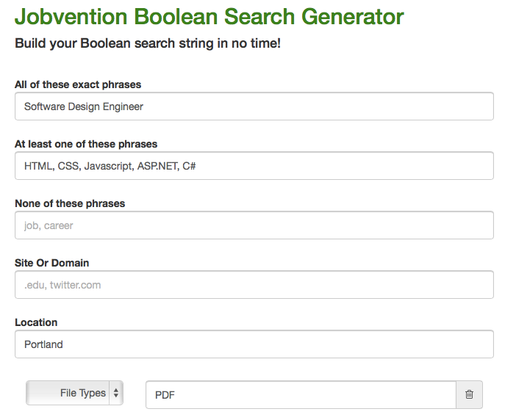Click the None of these phrases field
The image size is (505, 420).
[254, 225]
